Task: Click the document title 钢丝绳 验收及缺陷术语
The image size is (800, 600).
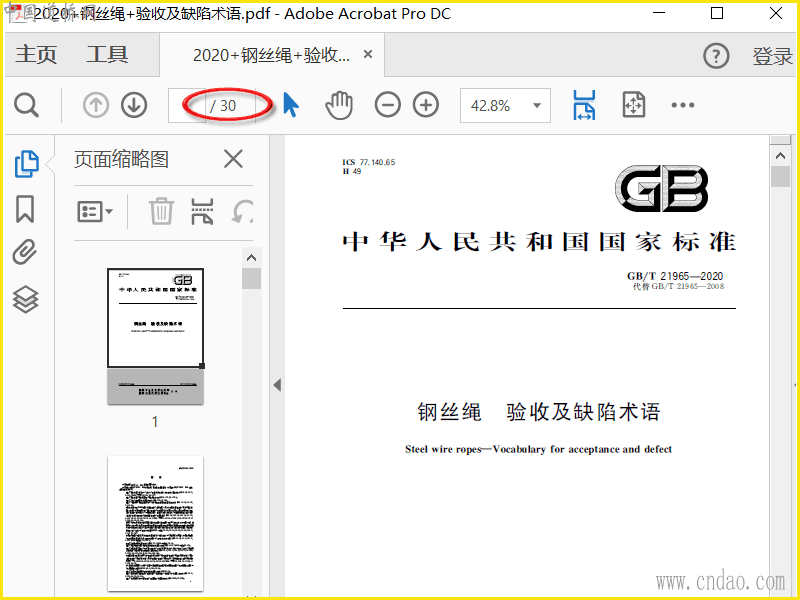Action: tap(539, 412)
